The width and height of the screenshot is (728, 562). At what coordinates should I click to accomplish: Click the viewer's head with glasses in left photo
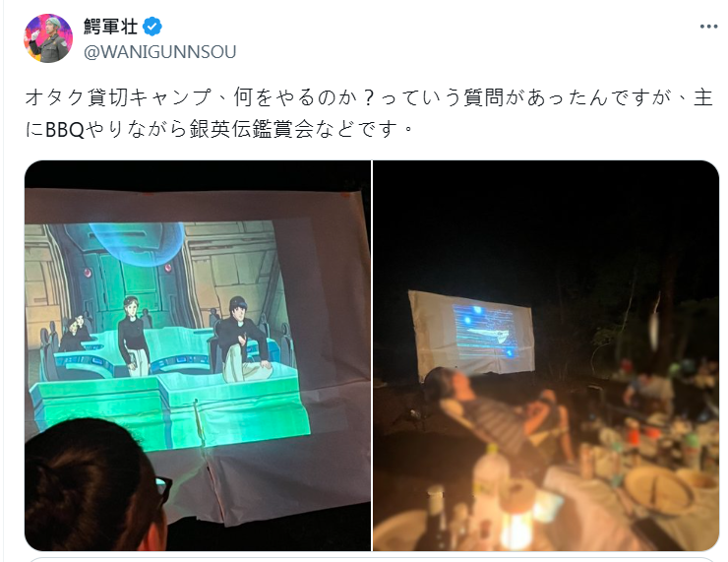tap(97, 483)
